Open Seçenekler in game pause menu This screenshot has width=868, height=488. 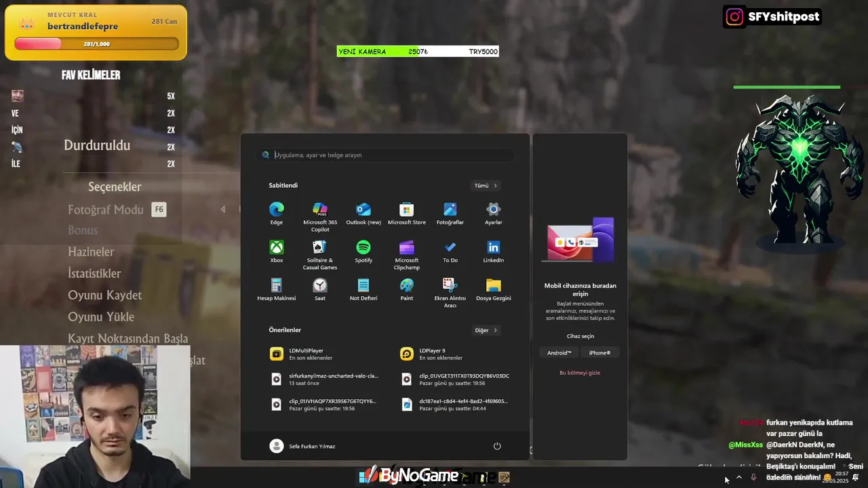point(115,186)
